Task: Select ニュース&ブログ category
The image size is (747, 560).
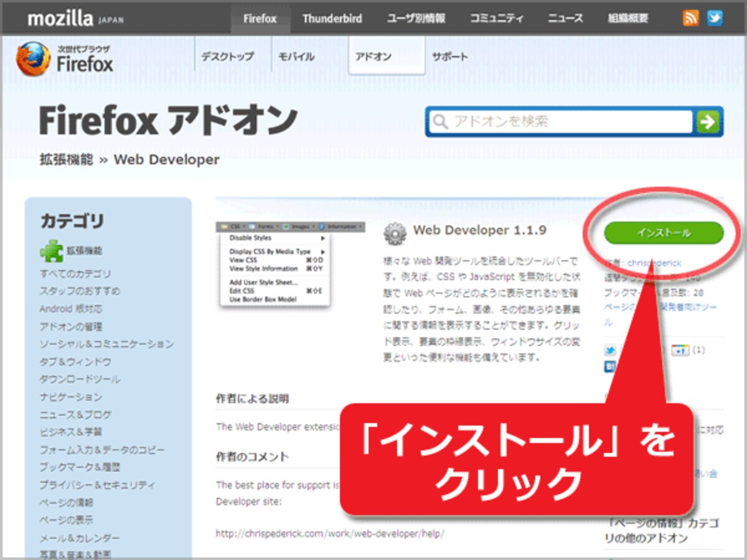Action: click(75, 414)
